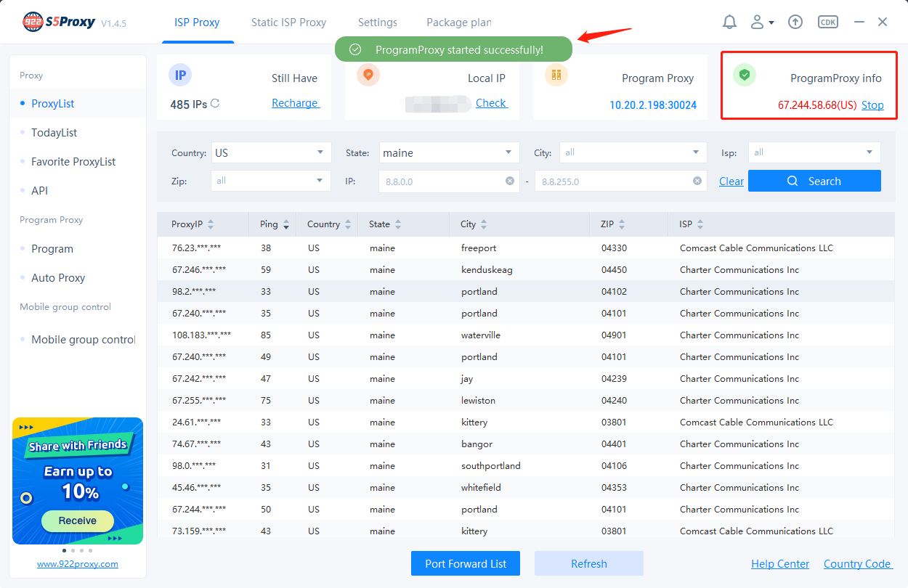Clear the 8.8.0.0 start IP field
This screenshot has height=588, width=908.
point(510,181)
